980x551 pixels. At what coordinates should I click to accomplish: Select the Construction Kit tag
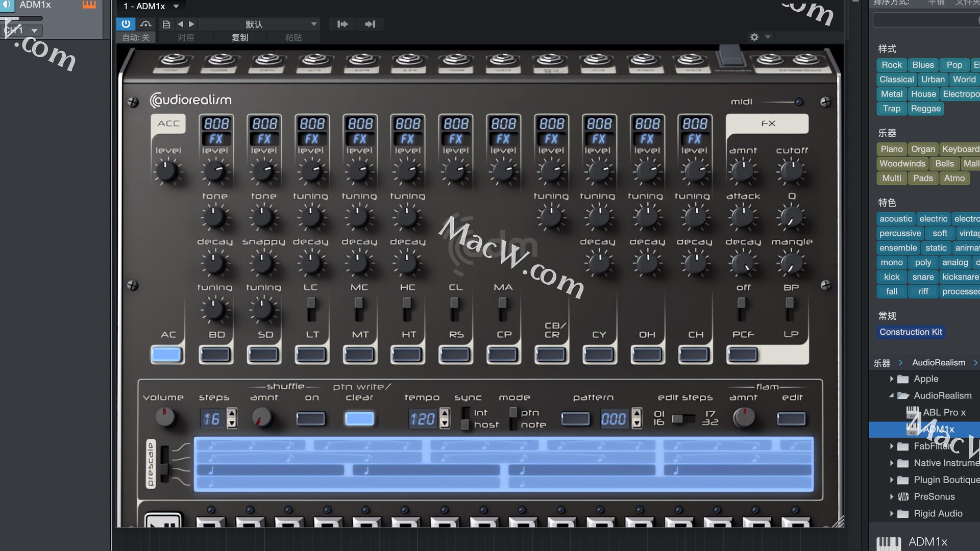[911, 332]
